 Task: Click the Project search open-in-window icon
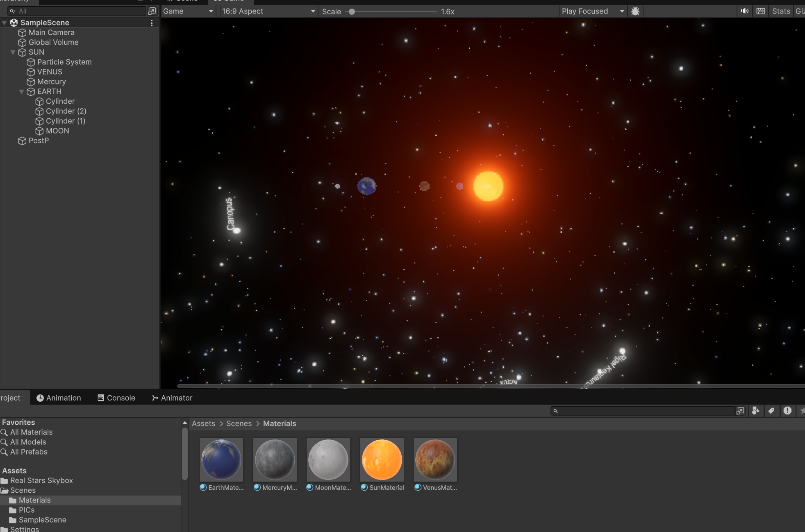[x=740, y=411]
